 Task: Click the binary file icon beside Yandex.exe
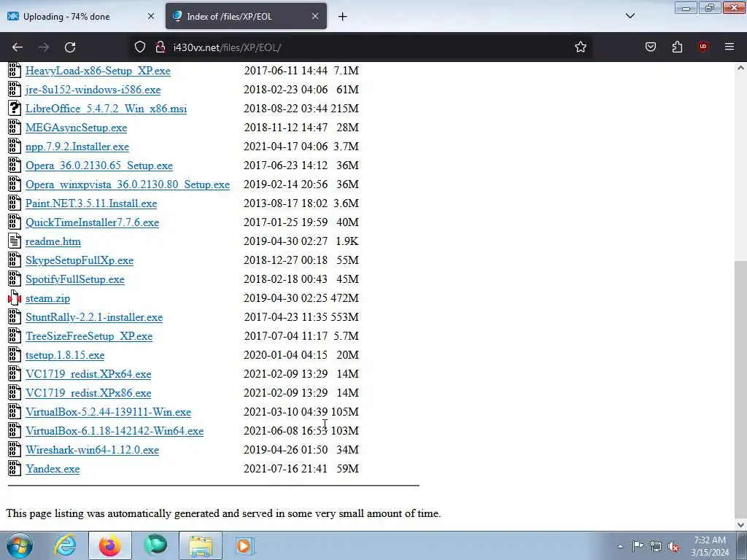(15, 469)
